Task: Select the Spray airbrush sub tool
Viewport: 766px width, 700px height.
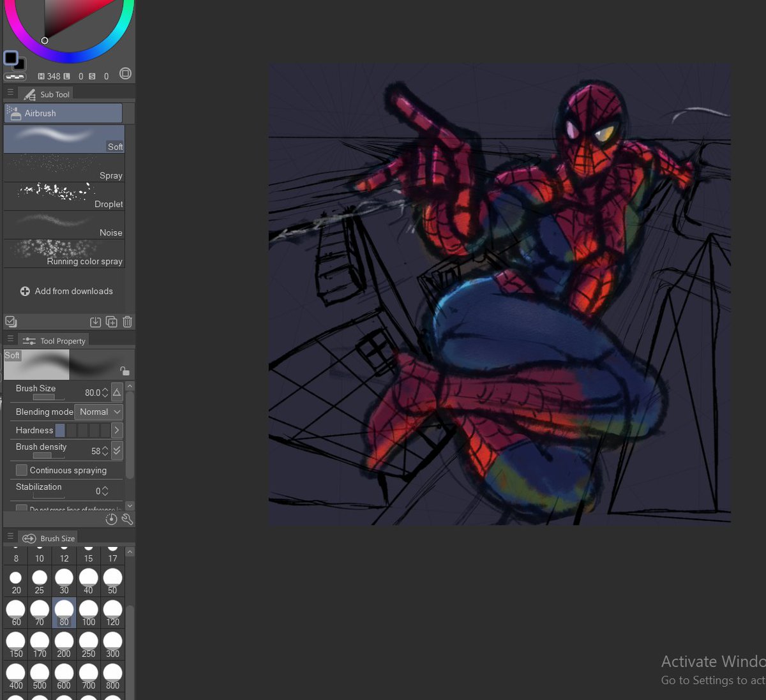Action: pos(64,168)
